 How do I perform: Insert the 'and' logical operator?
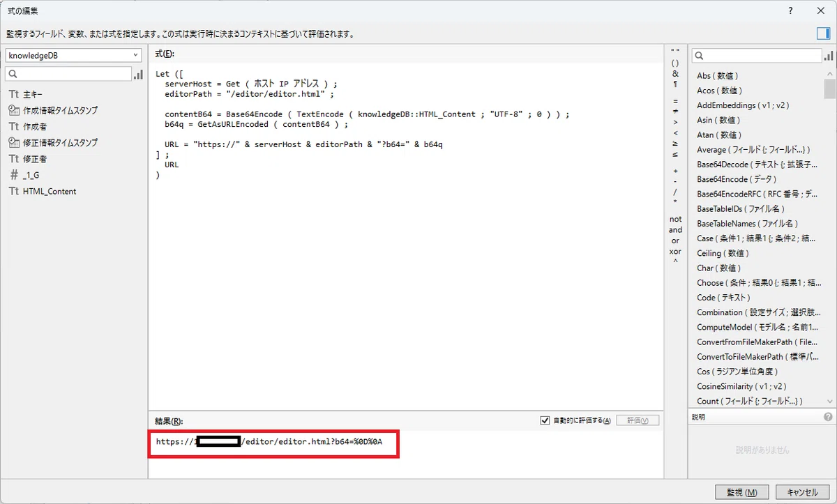pyautogui.click(x=675, y=230)
